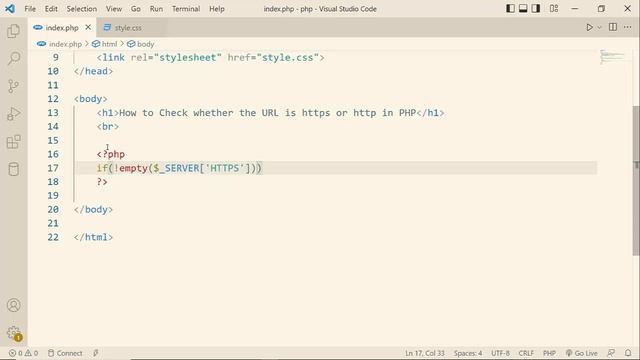640x360 pixels.
Task: Click the plug icon in status bar
Action: click(x=96, y=353)
